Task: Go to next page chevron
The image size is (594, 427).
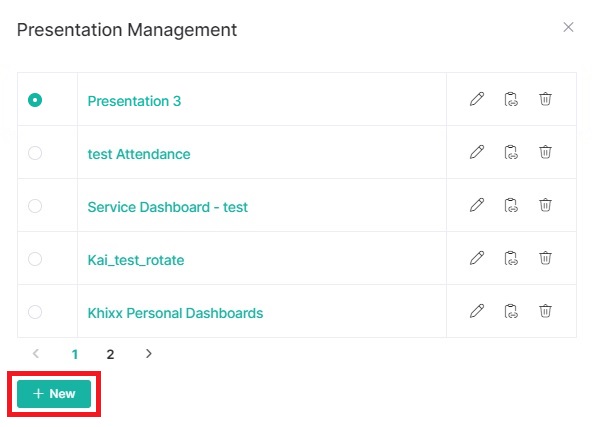Action: click(148, 353)
